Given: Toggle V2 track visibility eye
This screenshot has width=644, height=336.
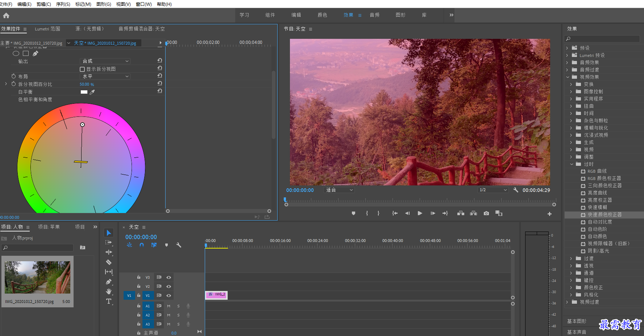Looking at the screenshot, I should click(169, 286).
